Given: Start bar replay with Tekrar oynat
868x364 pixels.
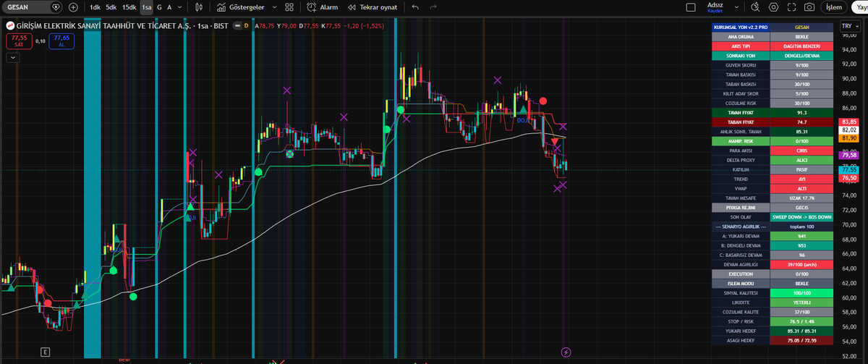Looking at the screenshot, I should 373,7.
